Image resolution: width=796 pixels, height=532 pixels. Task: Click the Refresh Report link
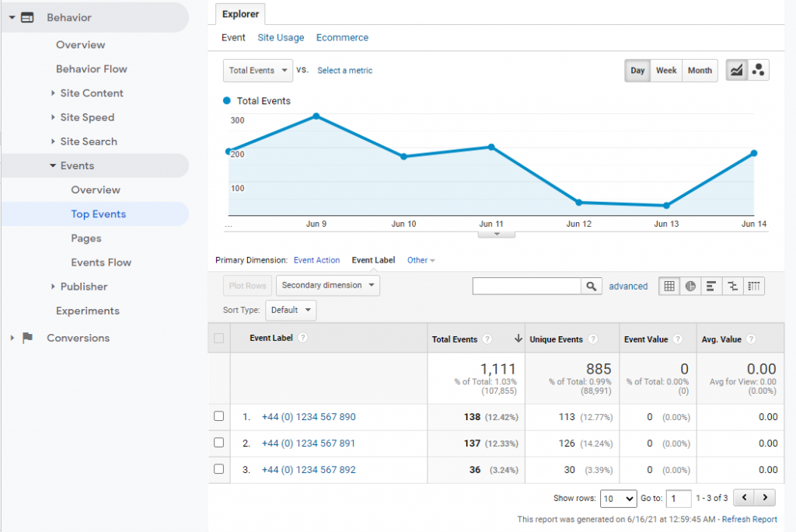pos(749,520)
